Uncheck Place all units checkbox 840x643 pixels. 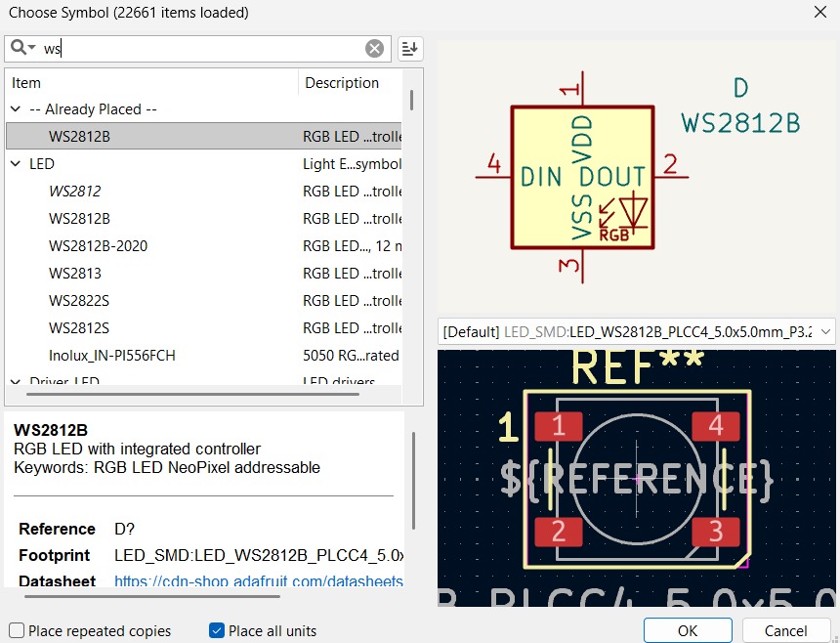pyautogui.click(x=217, y=630)
